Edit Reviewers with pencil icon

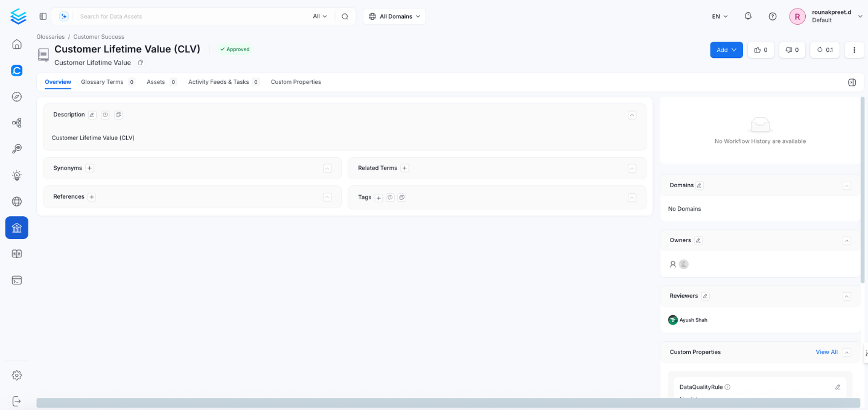(705, 296)
